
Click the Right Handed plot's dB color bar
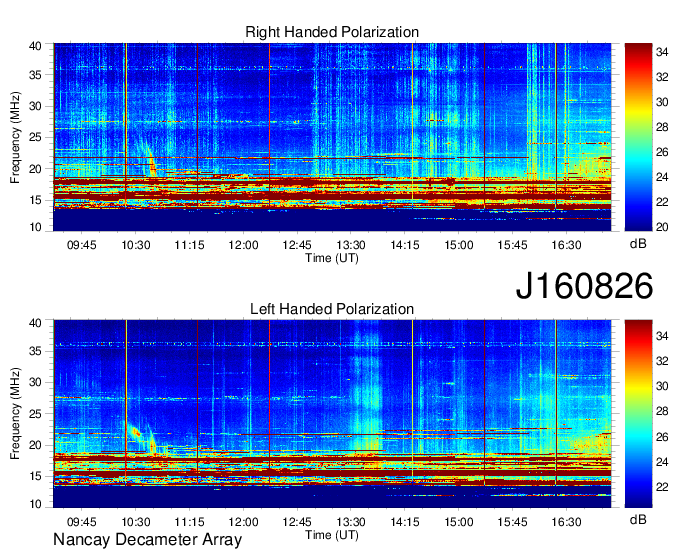(x=638, y=137)
